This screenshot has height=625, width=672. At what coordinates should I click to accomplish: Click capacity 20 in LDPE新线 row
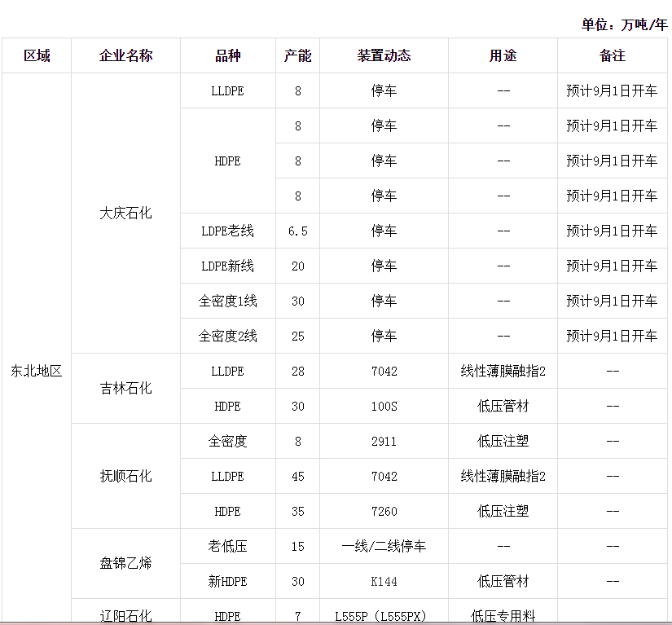coord(298,266)
